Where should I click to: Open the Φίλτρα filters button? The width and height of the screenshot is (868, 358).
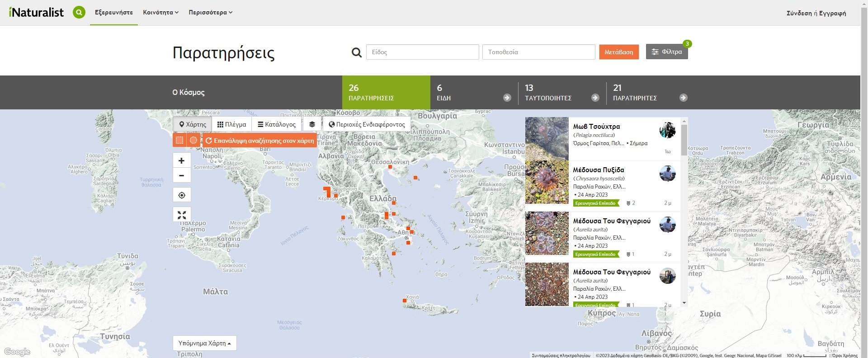[x=667, y=52]
